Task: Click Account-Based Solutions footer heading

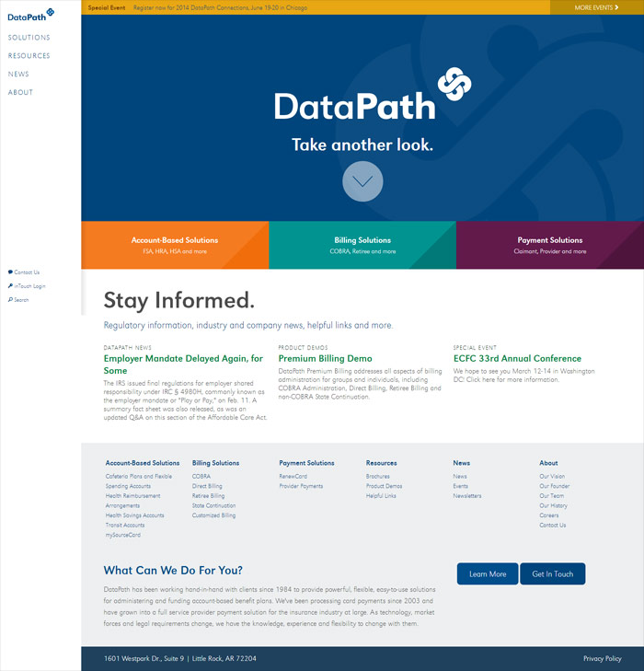Action: point(143,463)
